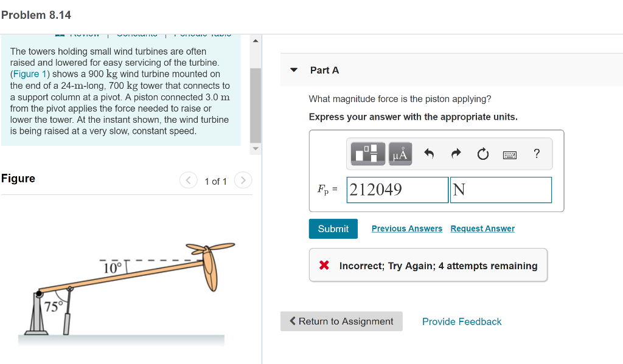Open help via the question mark icon

pyautogui.click(x=536, y=154)
